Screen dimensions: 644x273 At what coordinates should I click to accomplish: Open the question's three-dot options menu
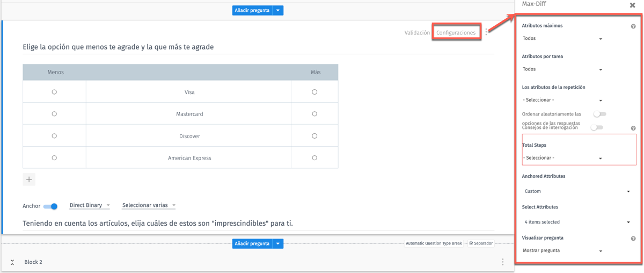pos(486,32)
